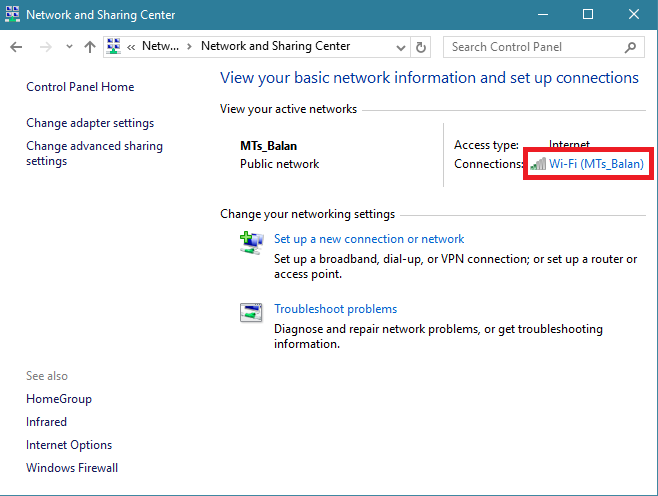Maximize the Network and Sharing Center window
658x496 pixels.
588,15
